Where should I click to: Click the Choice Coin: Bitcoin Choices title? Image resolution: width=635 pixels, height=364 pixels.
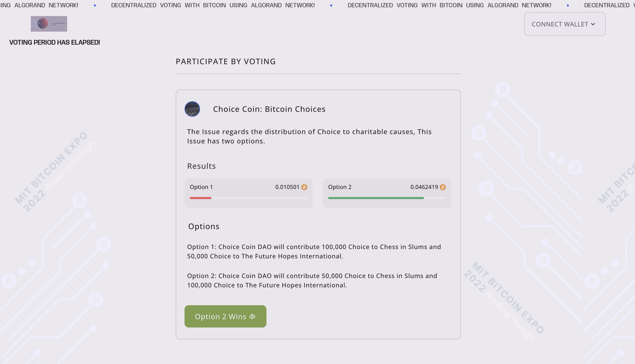[269, 109]
